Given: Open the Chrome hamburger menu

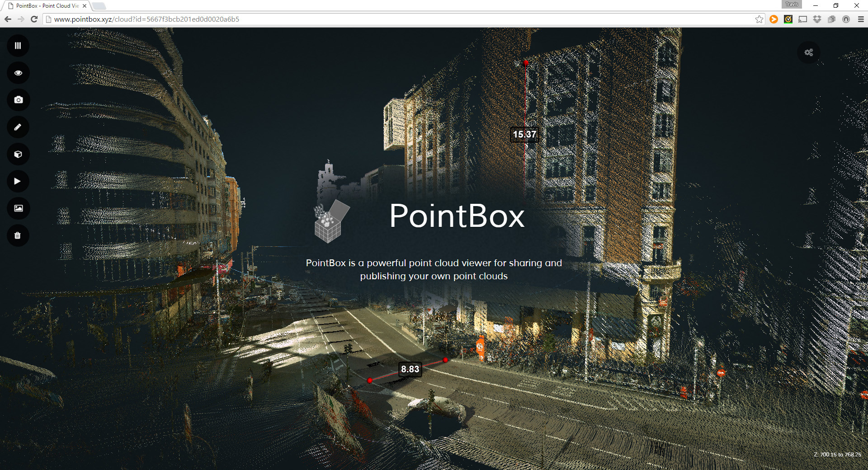Looking at the screenshot, I should pyautogui.click(x=861, y=19).
